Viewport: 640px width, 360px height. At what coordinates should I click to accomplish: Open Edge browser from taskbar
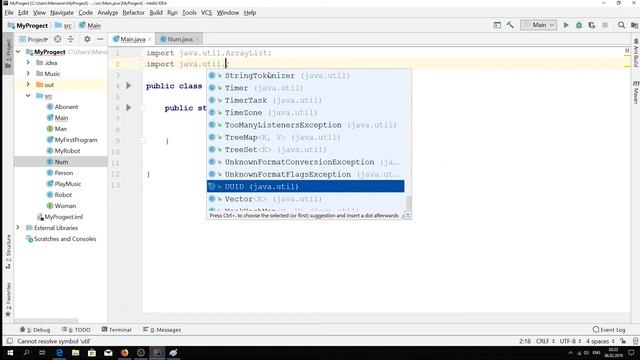[x=59, y=353]
